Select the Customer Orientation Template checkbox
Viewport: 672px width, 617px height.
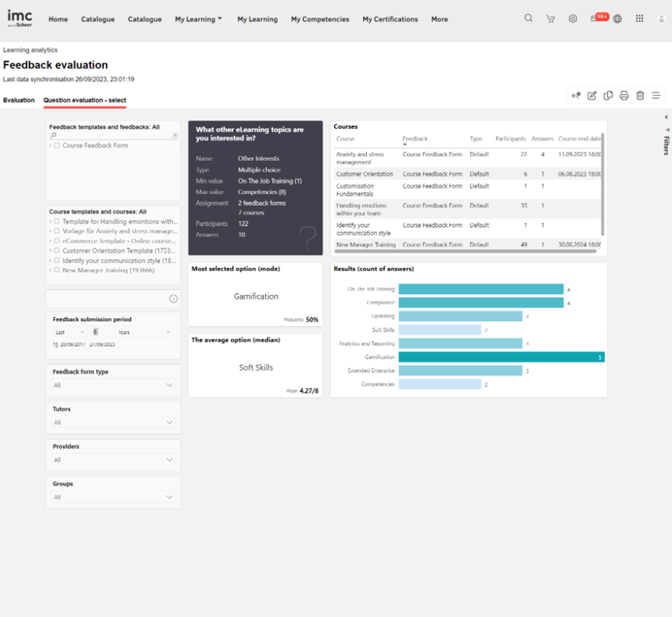57,251
